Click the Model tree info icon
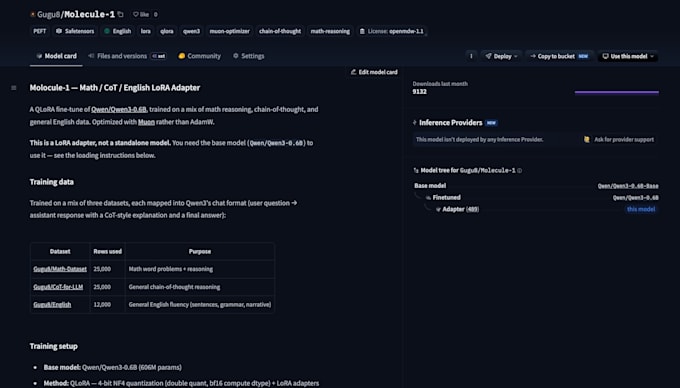The width and height of the screenshot is (680, 388). [x=520, y=171]
